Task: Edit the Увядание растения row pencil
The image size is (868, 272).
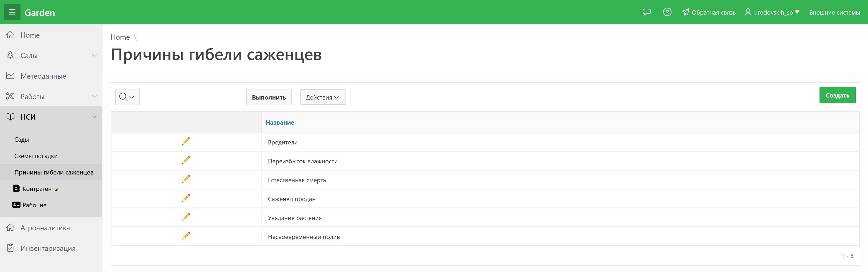Action: click(186, 217)
